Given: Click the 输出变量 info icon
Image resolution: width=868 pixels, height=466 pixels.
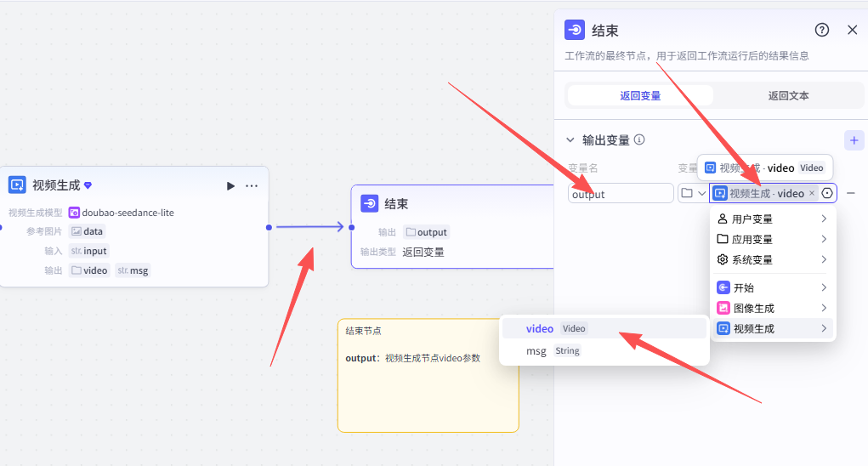Looking at the screenshot, I should point(639,139).
